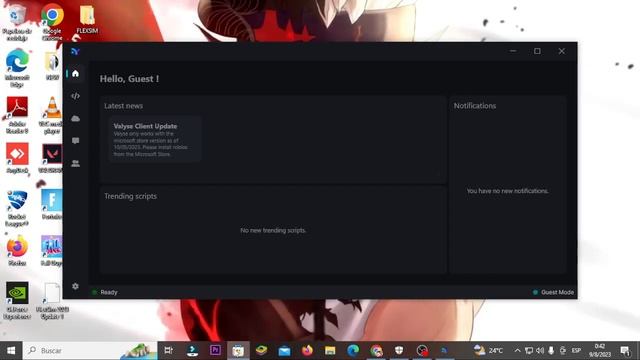Select the AnyDesk desktop icon

pos(17,158)
